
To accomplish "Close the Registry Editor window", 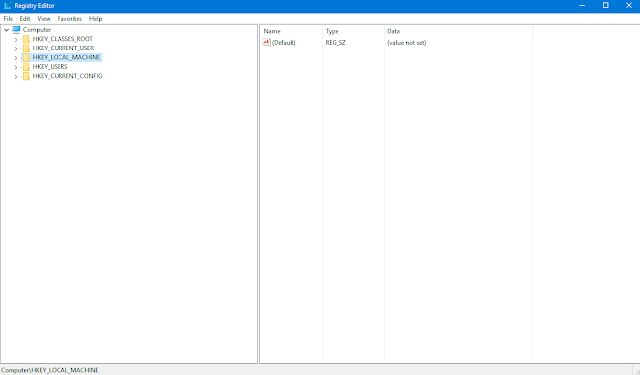I will coord(629,6).
